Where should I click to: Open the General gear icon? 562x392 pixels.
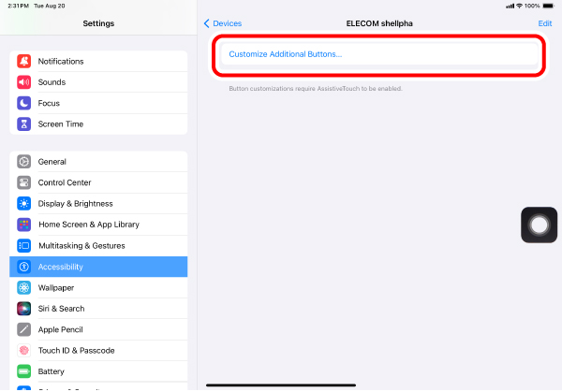coord(24,162)
